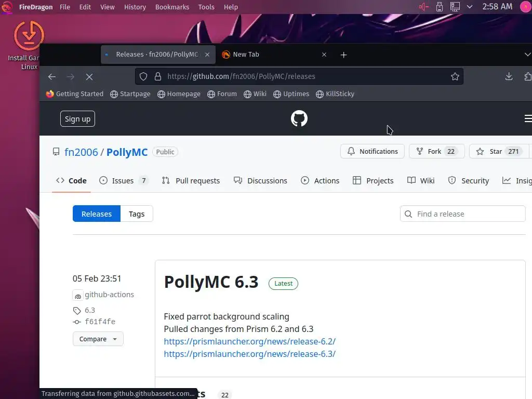Close the Releases fn2006/PollyMC tab
The image size is (532, 399).
point(207,55)
